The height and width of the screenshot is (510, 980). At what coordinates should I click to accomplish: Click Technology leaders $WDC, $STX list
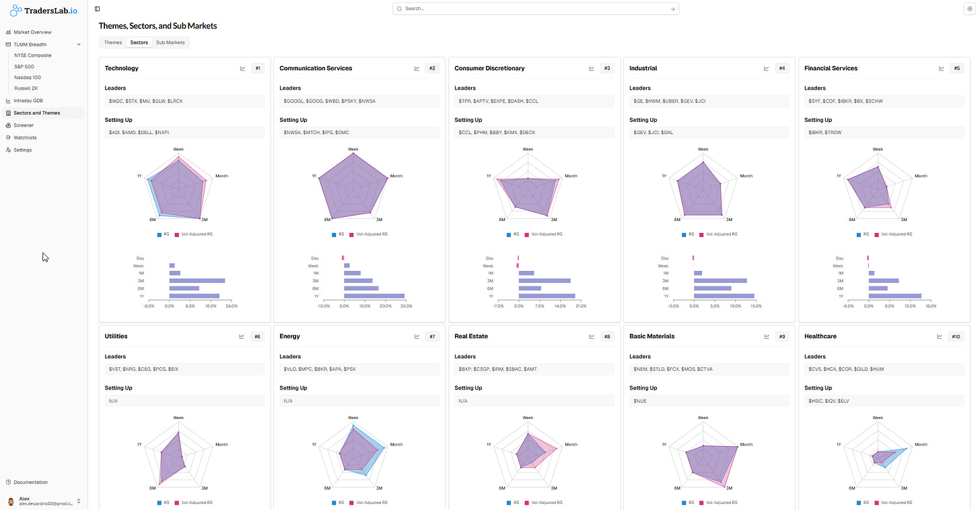[184, 101]
